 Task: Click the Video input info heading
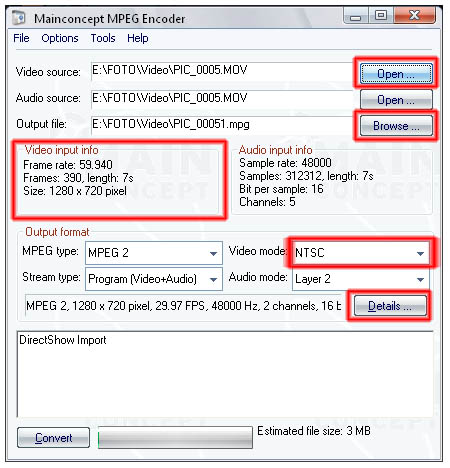pyautogui.click(x=62, y=150)
